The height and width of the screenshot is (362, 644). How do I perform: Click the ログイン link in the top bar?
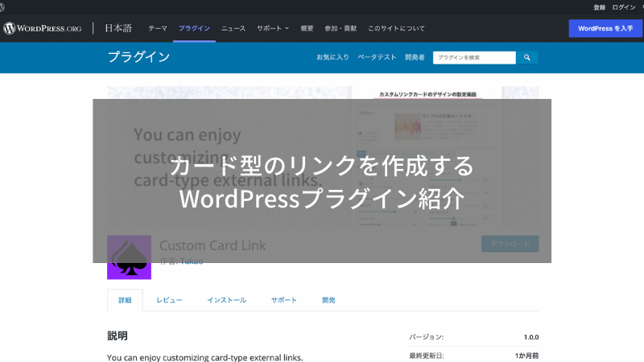(x=624, y=7)
